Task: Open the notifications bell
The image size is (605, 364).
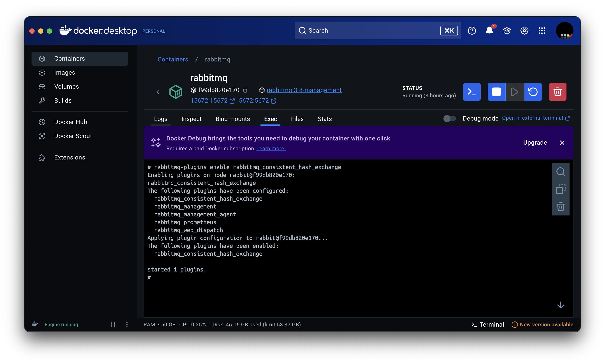Action: 489,31
